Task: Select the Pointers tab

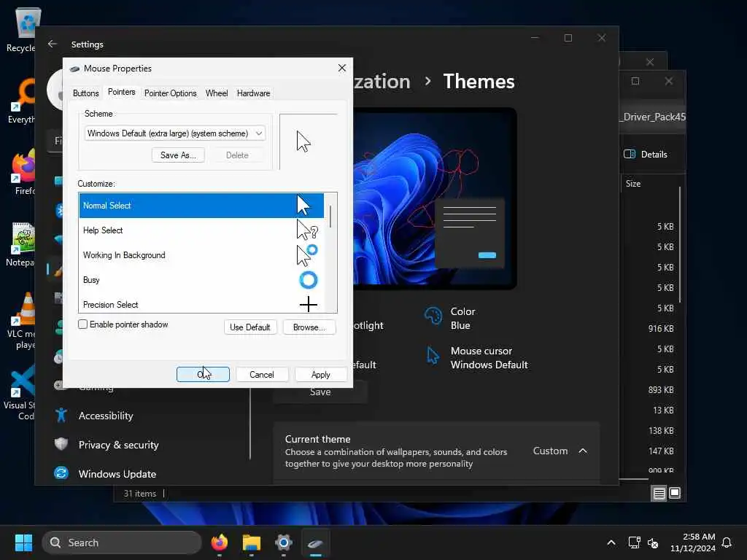Action: pos(122,92)
